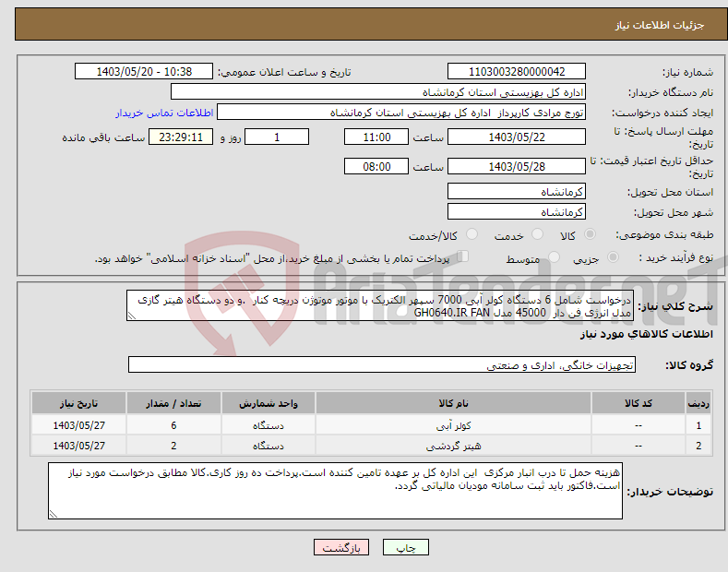Open اطلاعات تماس خریدار contact link
This screenshot has width=728, height=572.
pos(164,113)
